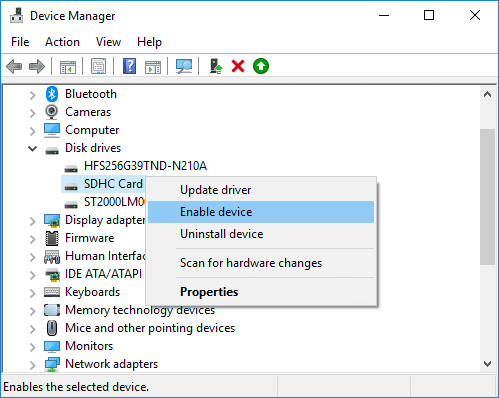Click the HFS256G39TND-N210A drive icon

[71, 169]
